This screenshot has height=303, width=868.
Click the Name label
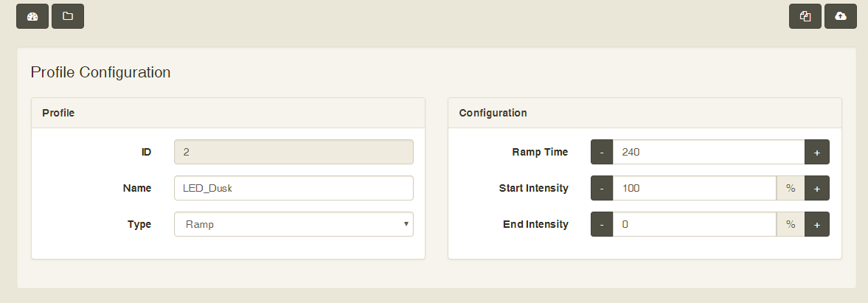136,188
